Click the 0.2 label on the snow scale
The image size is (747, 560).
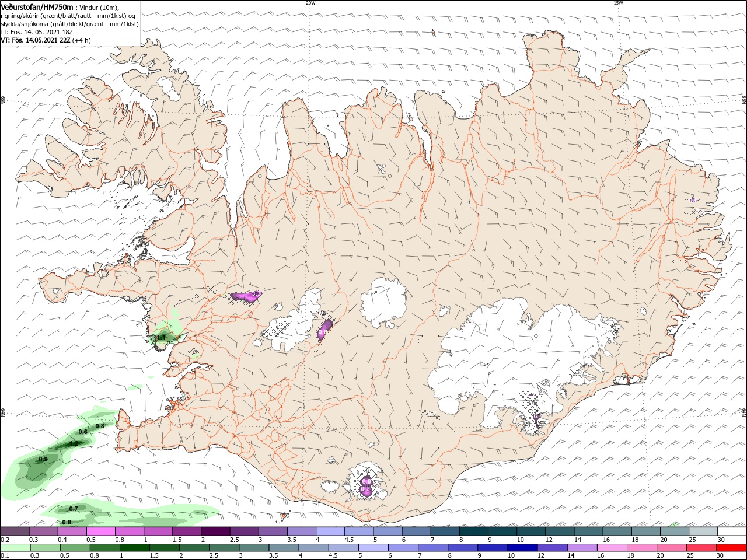pyautogui.click(x=5, y=540)
